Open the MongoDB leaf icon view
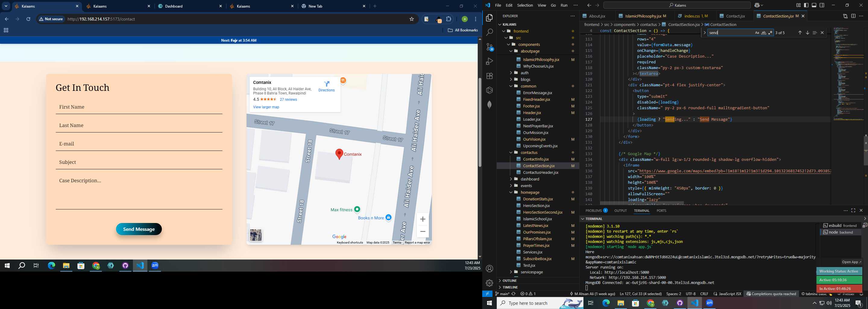 coord(489,105)
